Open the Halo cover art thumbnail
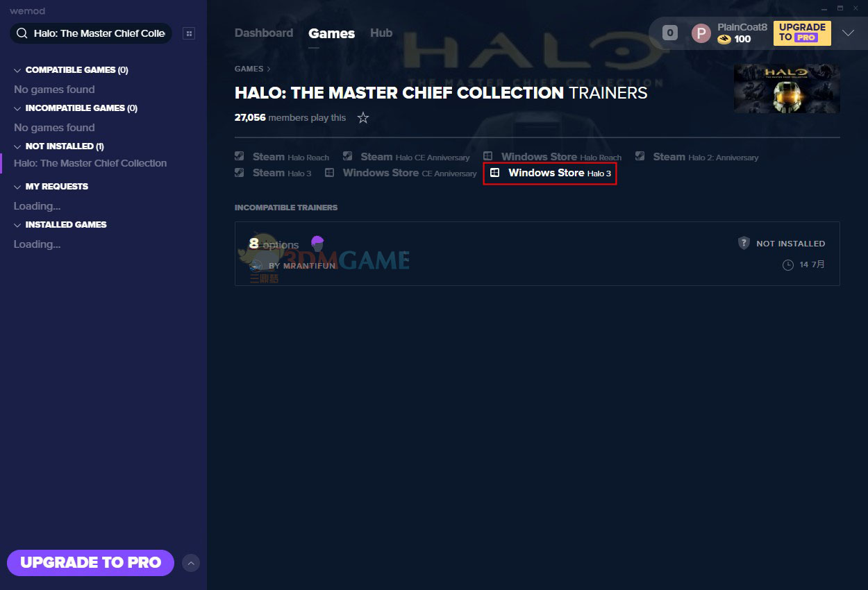Image resolution: width=868 pixels, height=590 pixels. (787, 89)
